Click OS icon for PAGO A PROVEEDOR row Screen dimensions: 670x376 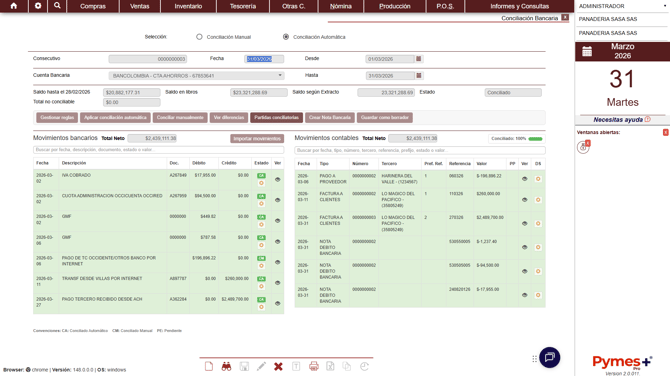[538, 179]
